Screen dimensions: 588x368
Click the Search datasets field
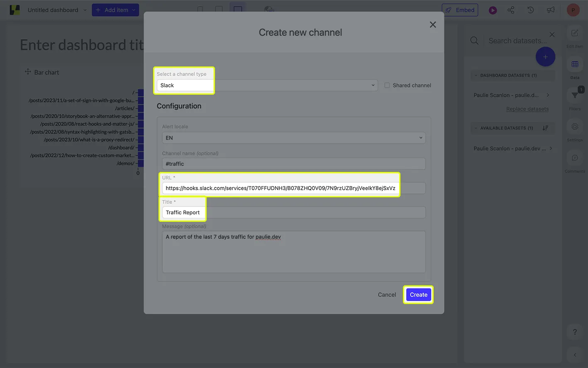click(517, 41)
